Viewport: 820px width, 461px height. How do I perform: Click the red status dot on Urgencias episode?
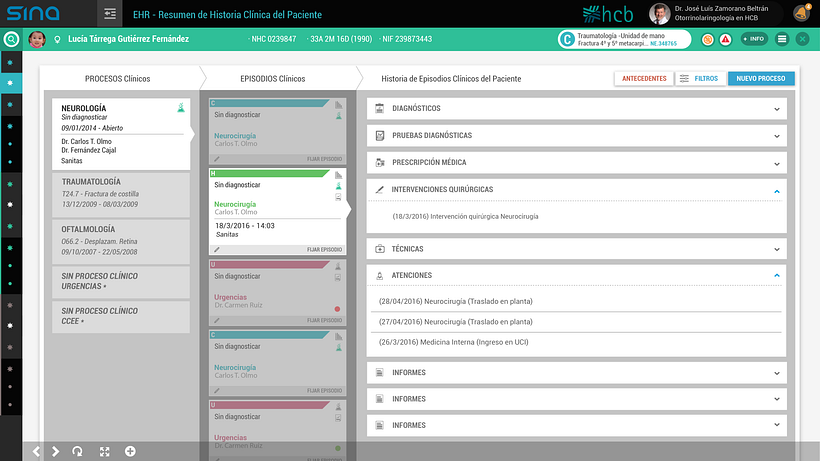tap(337, 309)
